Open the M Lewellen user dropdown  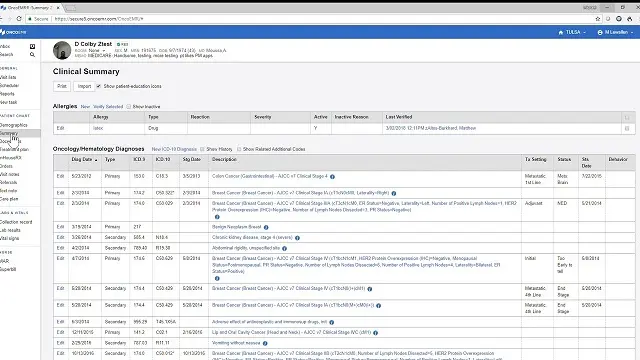(x=616, y=32)
